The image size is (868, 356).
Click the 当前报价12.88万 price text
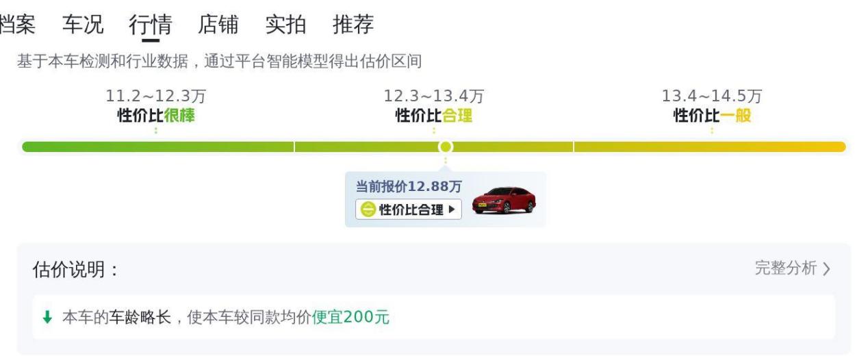pyautogui.click(x=409, y=187)
